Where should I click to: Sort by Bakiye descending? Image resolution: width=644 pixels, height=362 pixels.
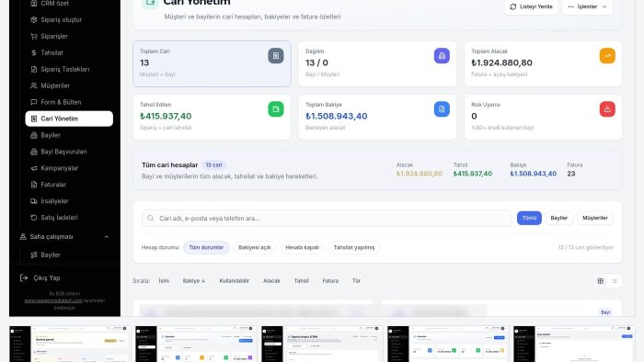(194, 281)
